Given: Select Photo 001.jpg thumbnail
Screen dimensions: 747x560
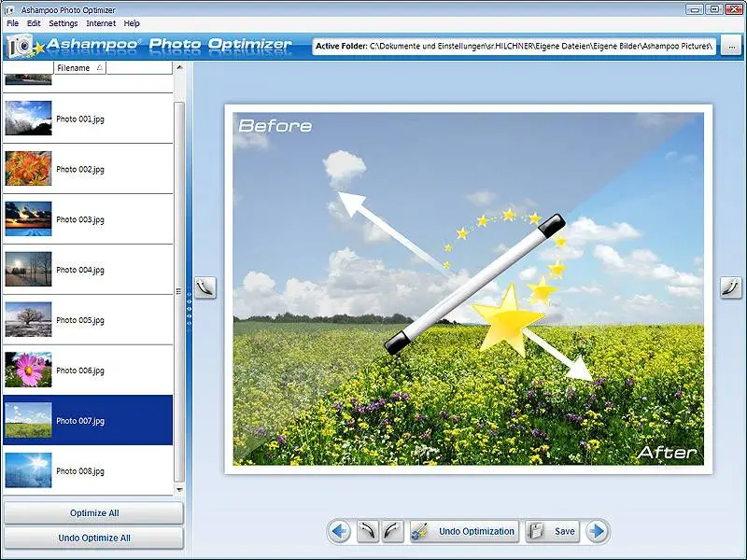Looking at the screenshot, I should pos(28,119).
